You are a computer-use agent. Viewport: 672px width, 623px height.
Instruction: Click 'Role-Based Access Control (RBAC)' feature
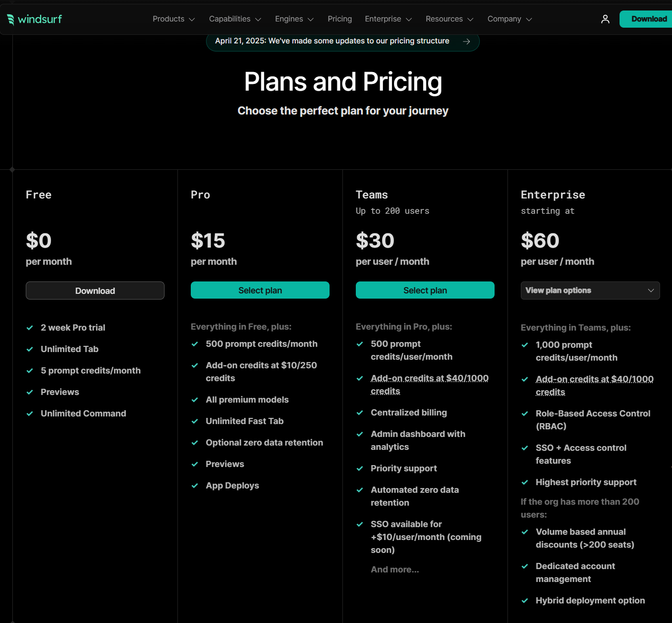[593, 420]
